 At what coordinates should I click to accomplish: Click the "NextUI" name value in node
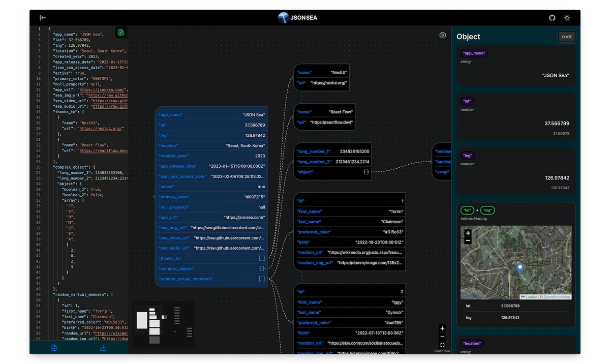pos(339,73)
